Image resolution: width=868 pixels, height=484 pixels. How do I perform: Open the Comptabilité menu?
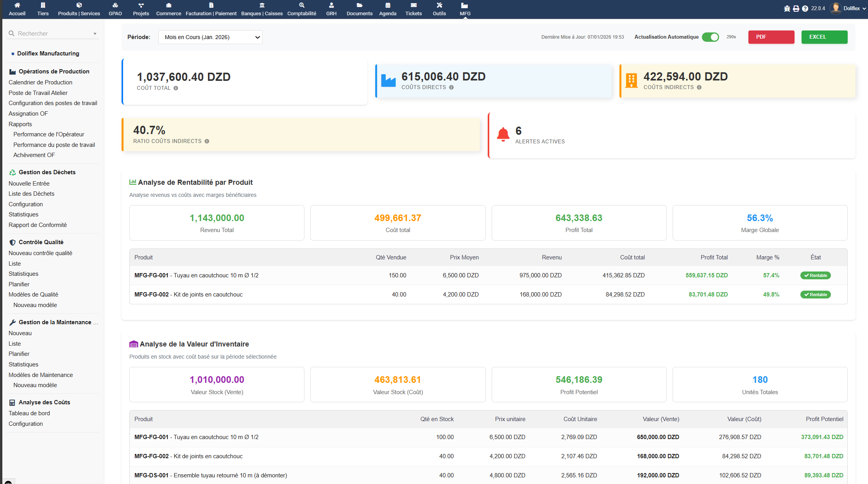[302, 9]
